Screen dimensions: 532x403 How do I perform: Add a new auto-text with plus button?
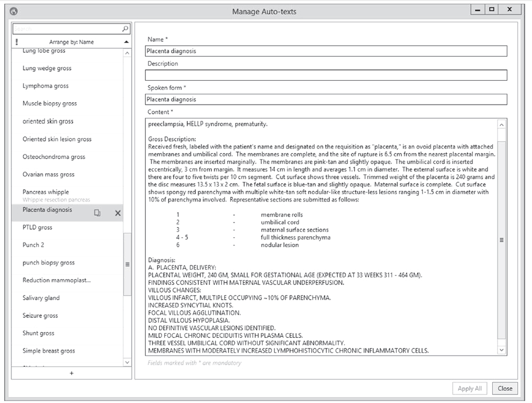pyautogui.click(x=71, y=373)
